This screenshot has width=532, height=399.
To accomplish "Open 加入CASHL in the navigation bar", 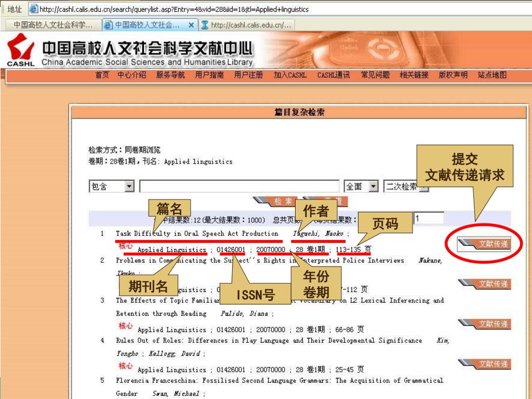I will click(x=290, y=75).
